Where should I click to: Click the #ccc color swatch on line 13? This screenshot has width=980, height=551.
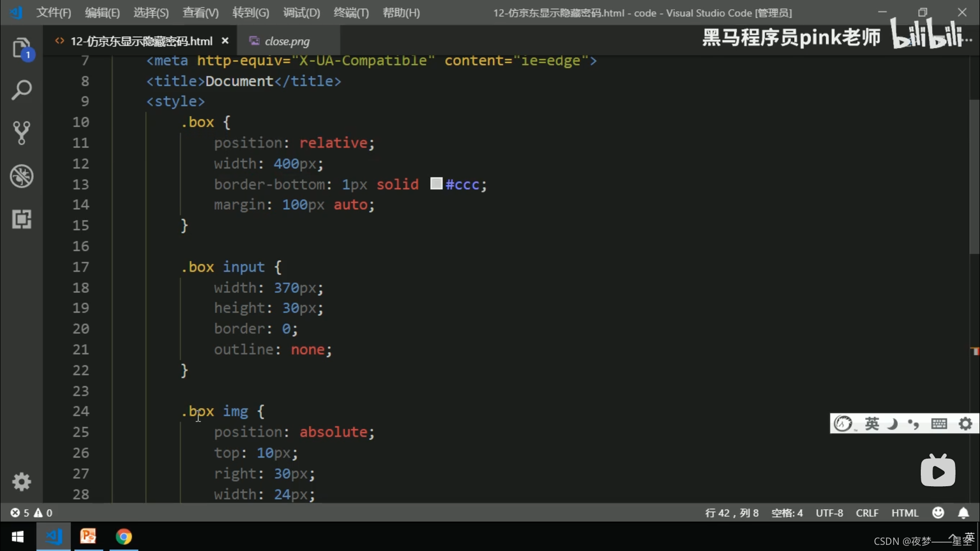pos(436,184)
